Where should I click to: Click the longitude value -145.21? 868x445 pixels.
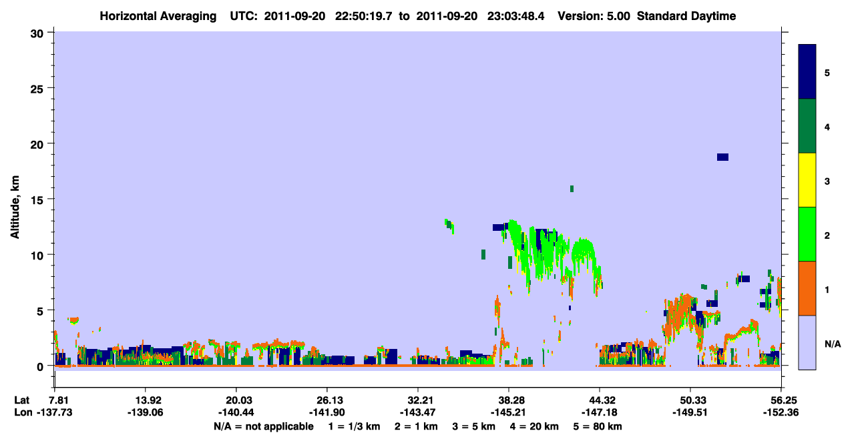[x=509, y=412]
